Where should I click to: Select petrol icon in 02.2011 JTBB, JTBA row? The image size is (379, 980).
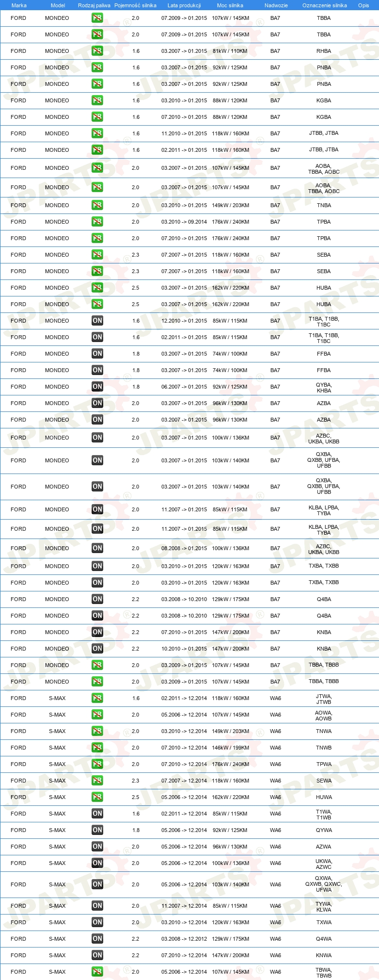(x=97, y=150)
